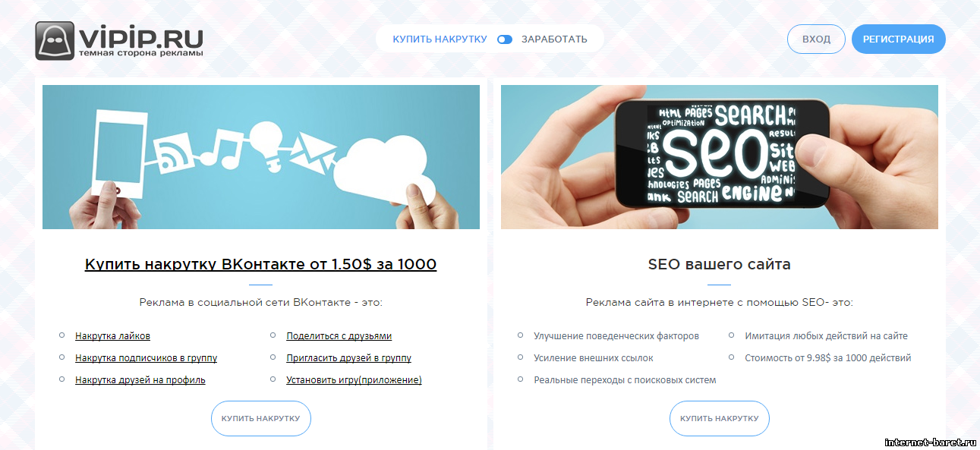980x450 pixels.
Task: Open the ВХОД login button
Action: pyautogui.click(x=816, y=39)
